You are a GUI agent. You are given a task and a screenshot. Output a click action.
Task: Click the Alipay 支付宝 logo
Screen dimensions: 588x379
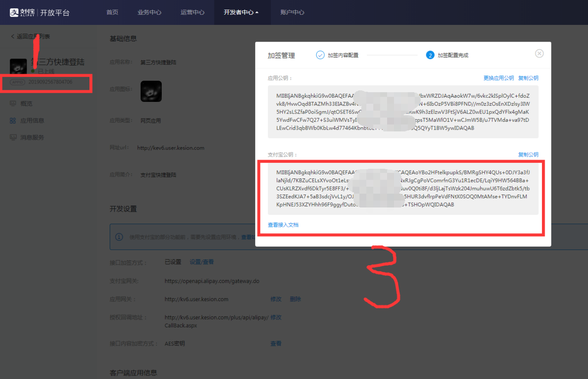[x=23, y=12]
